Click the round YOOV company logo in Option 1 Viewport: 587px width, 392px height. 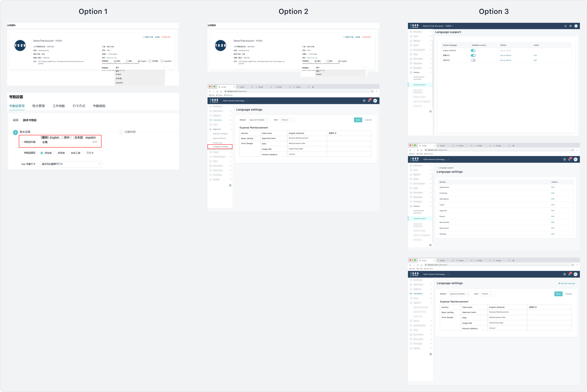[x=20, y=45]
